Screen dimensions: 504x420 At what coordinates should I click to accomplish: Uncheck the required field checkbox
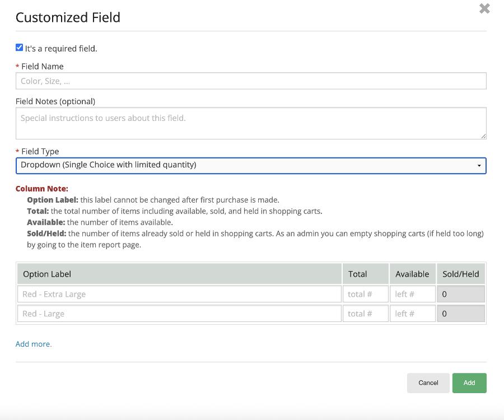(20, 48)
